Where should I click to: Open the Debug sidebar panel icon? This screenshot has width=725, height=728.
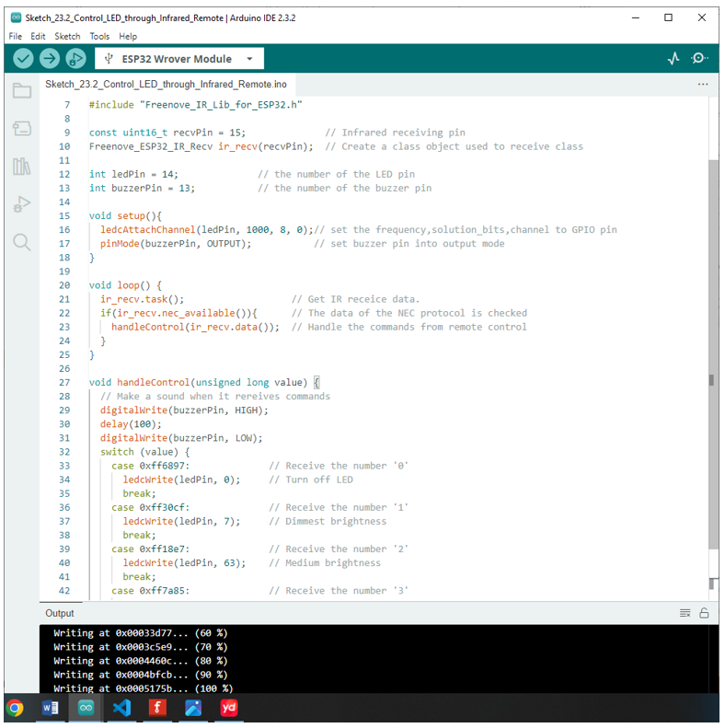click(x=22, y=204)
